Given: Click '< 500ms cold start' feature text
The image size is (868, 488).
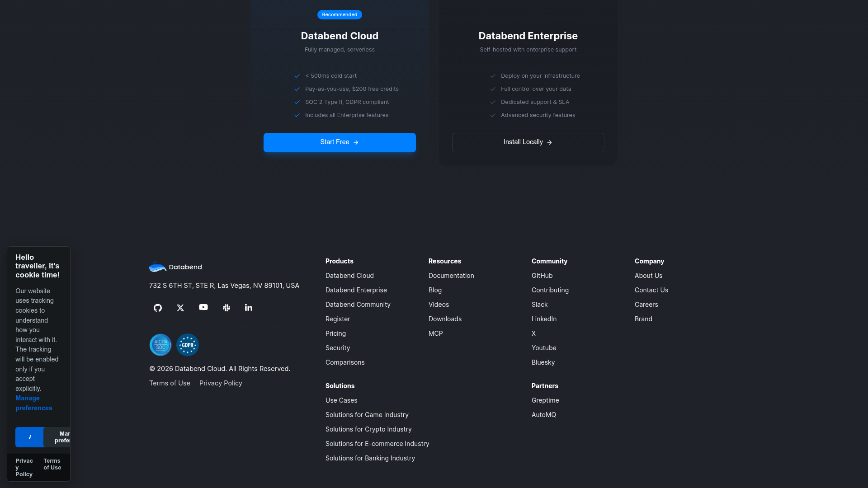Looking at the screenshot, I should tap(331, 76).
